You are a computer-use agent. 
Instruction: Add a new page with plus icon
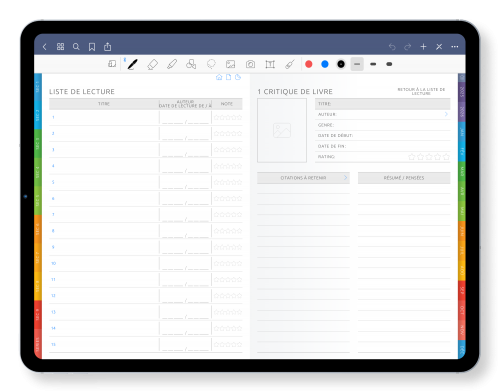click(x=423, y=47)
